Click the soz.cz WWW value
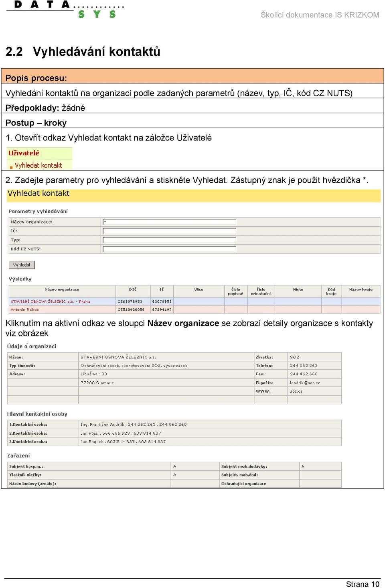 pyautogui.click(x=296, y=391)
